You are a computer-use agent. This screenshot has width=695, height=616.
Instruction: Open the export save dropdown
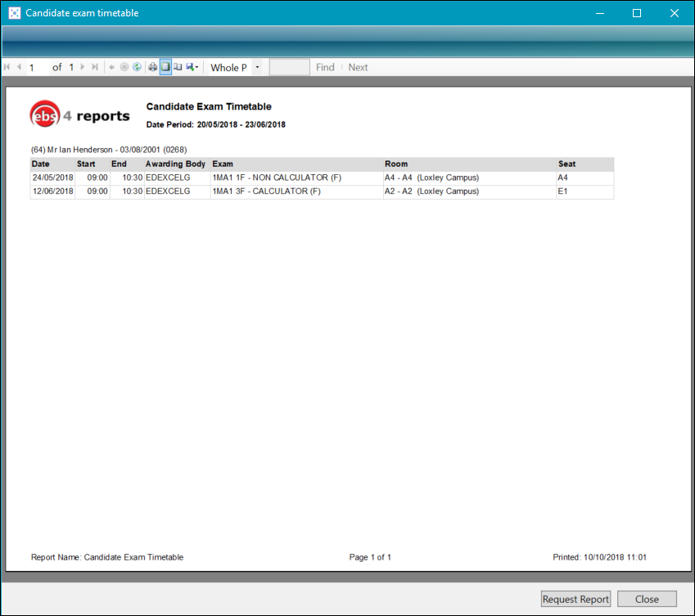tap(192, 67)
